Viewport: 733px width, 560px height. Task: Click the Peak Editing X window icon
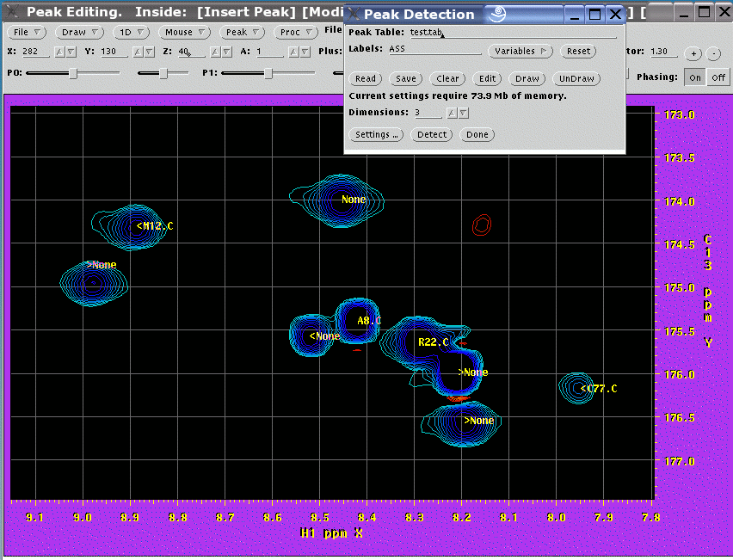coord(13,12)
